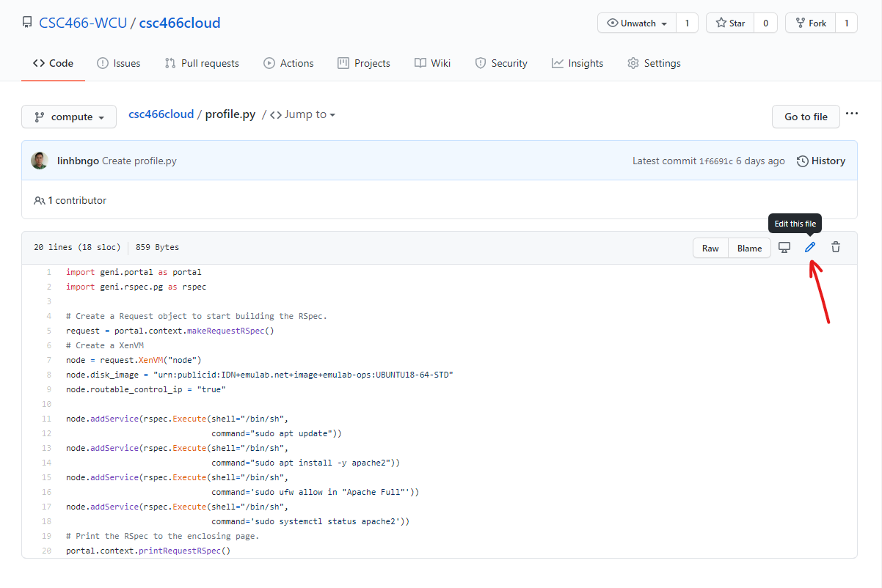This screenshot has height=588, width=882.
Task: Switch to the Issues tab
Action: pos(119,63)
